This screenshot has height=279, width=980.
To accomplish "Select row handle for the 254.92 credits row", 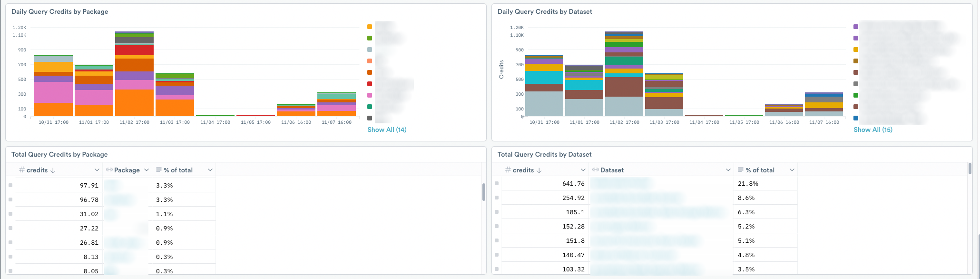I will pos(497,198).
